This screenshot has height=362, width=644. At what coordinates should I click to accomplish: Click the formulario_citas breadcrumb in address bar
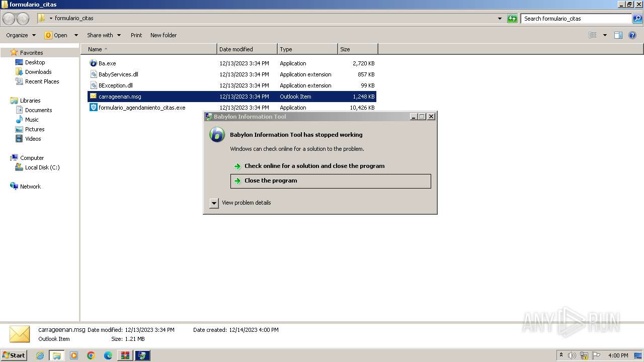pyautogui.click(x=74, y=18)
